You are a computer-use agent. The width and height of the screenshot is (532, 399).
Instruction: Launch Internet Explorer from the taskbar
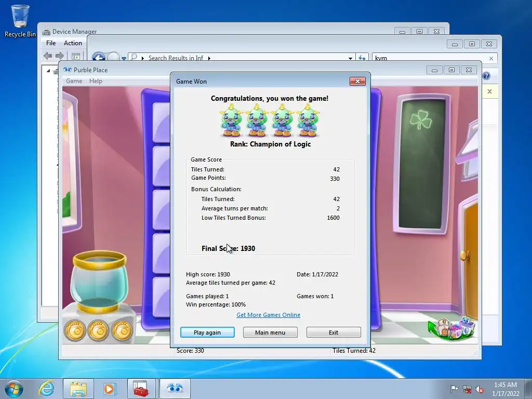coord(46,389)
